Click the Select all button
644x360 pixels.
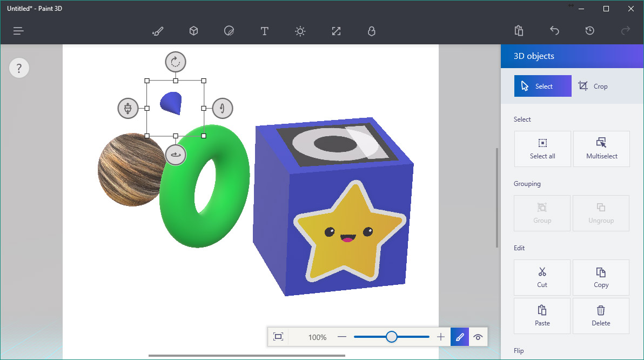coord(542,149)
